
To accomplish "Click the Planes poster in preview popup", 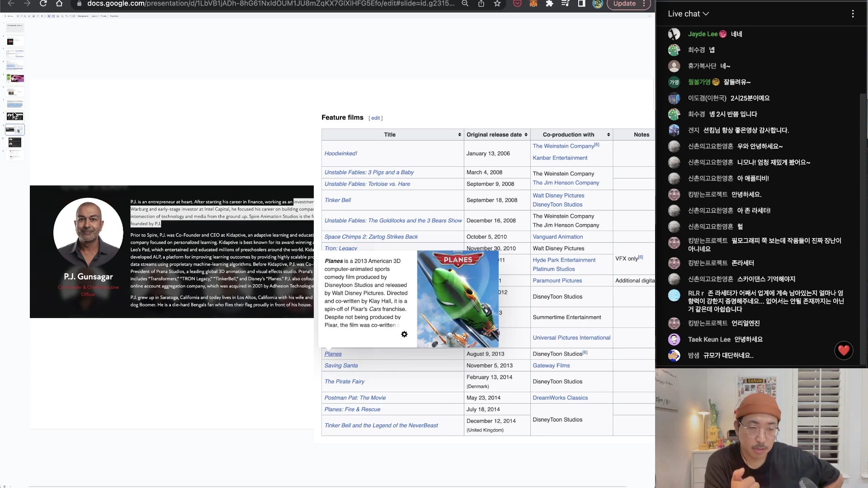I will point(458,299).
